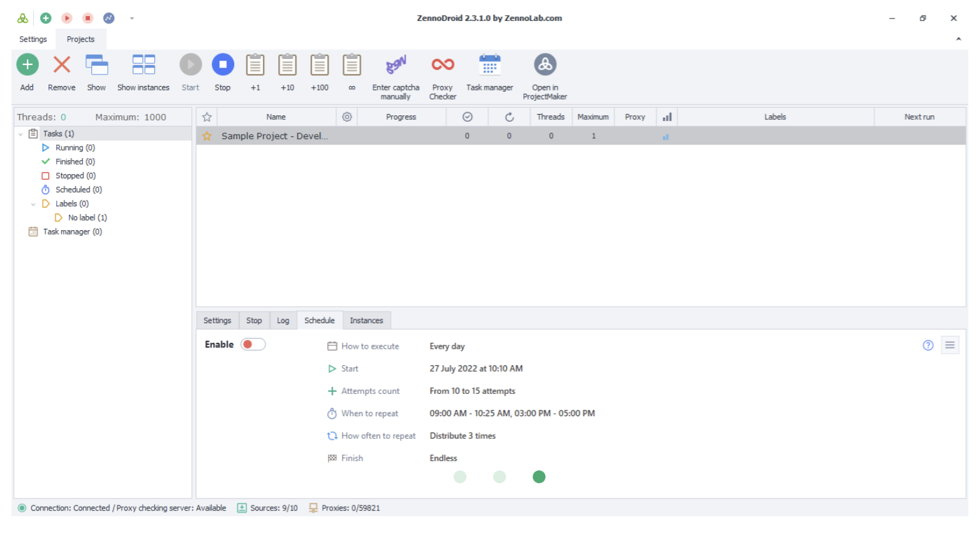Sort by Next run column header
Viewport: 980px width, 538px height.
(919, 117)
